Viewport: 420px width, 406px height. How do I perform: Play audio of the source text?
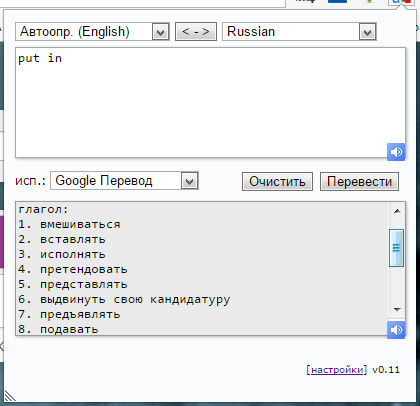[396, 152]
